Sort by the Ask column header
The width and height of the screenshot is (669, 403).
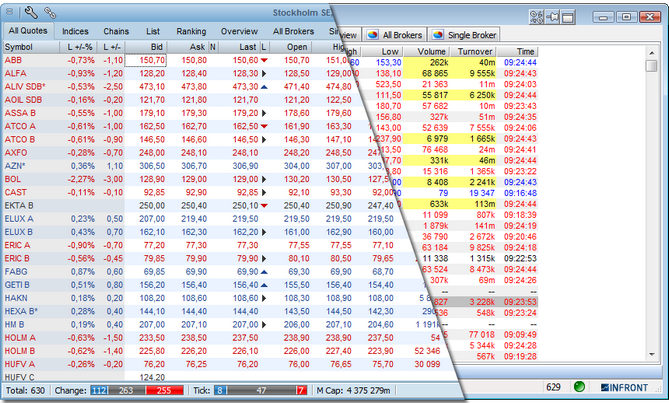point(188,47)
